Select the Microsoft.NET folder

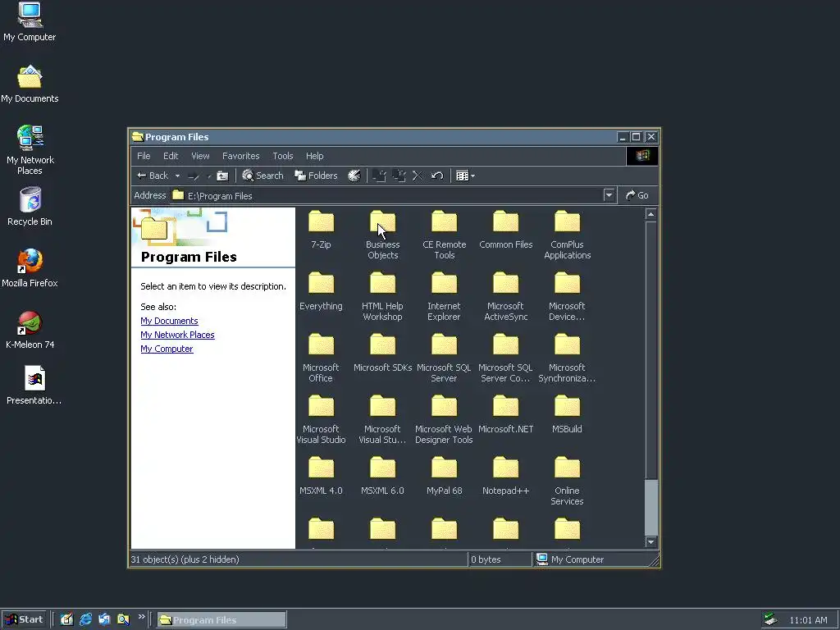pos(505,414)
